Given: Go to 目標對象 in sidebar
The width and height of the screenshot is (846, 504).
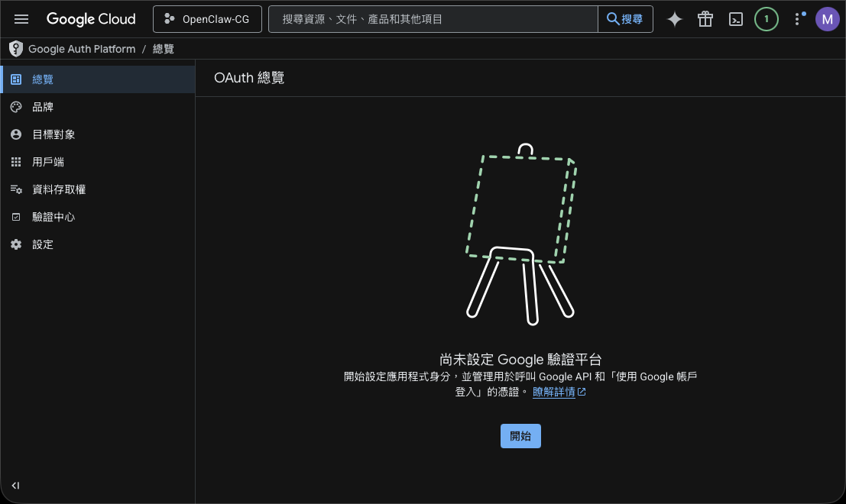Looking at the screenshot, I should coord(53,134).
